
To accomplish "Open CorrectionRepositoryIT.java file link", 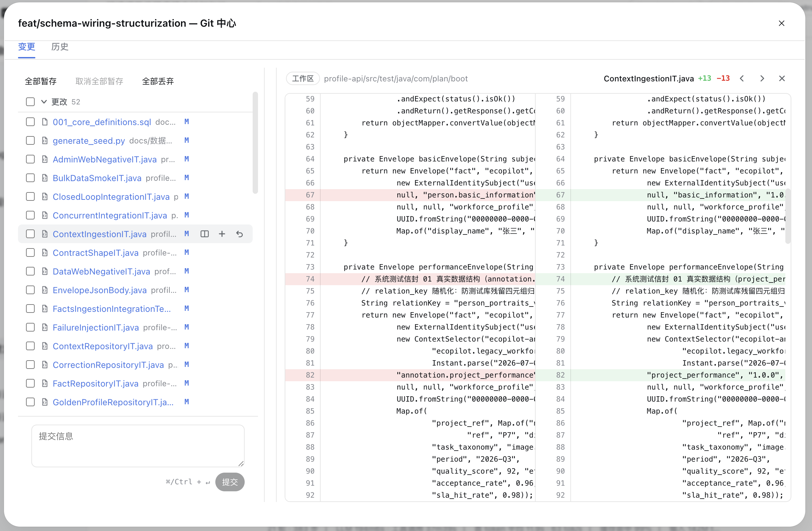I will click(108, 365).
